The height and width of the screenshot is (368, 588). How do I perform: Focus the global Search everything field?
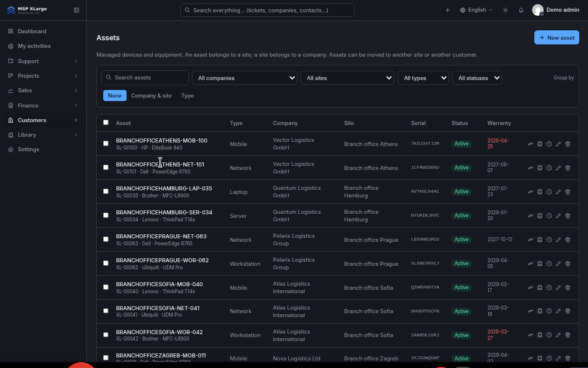267,10
